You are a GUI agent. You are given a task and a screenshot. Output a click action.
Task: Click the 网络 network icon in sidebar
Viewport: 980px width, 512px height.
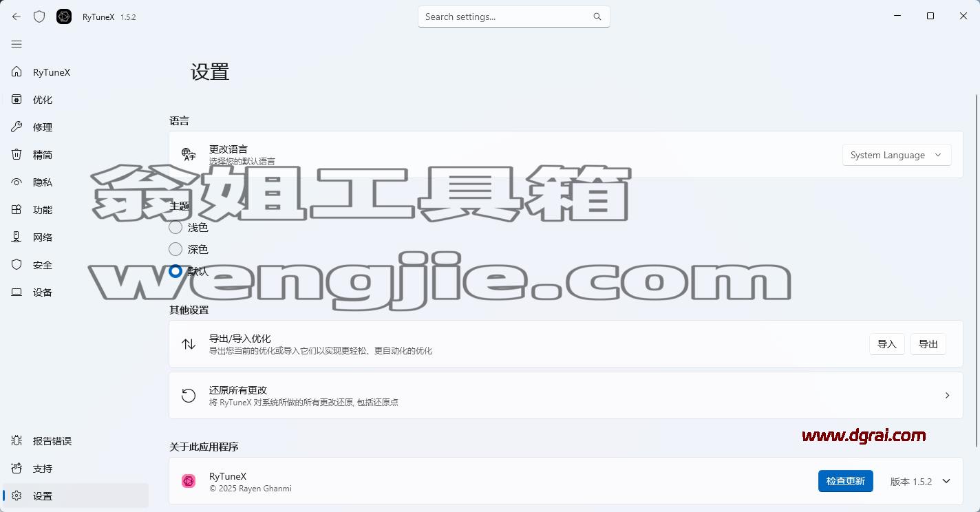pos(17,237)
